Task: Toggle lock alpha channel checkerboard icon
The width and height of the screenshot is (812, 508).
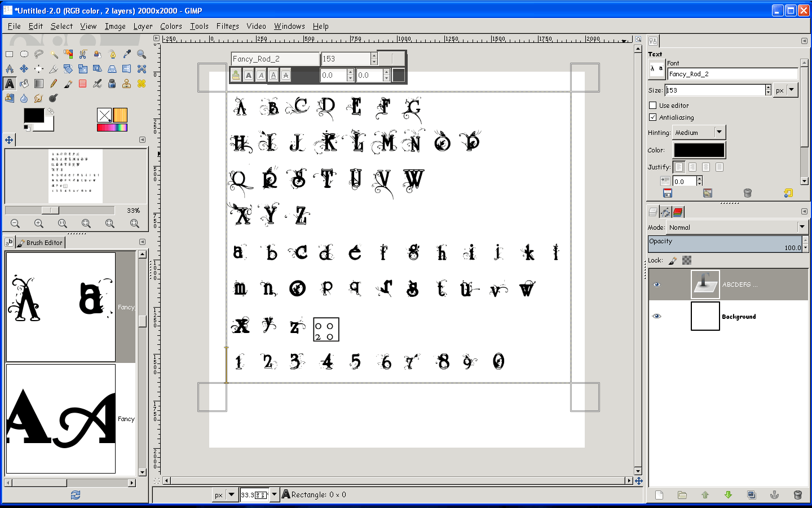Action: coord(687,260)
